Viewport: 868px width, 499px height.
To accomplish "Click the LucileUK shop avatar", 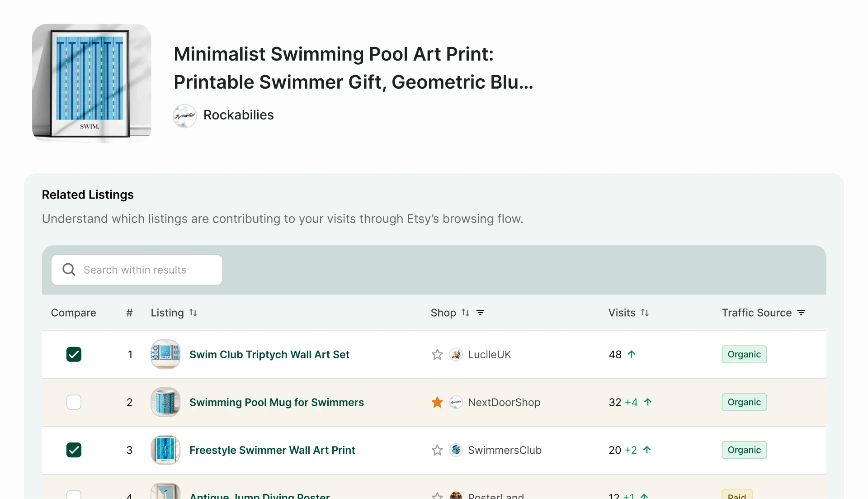I will 456,354.
